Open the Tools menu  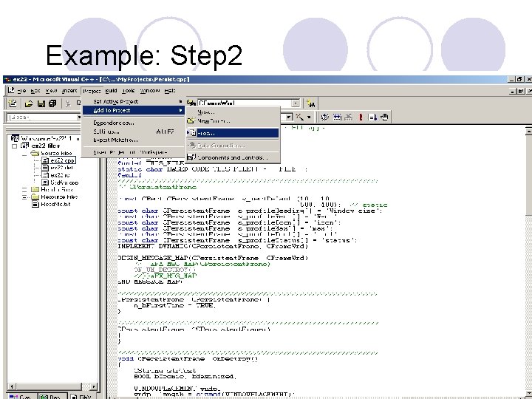pyautogui.click(x=129, y=91)
